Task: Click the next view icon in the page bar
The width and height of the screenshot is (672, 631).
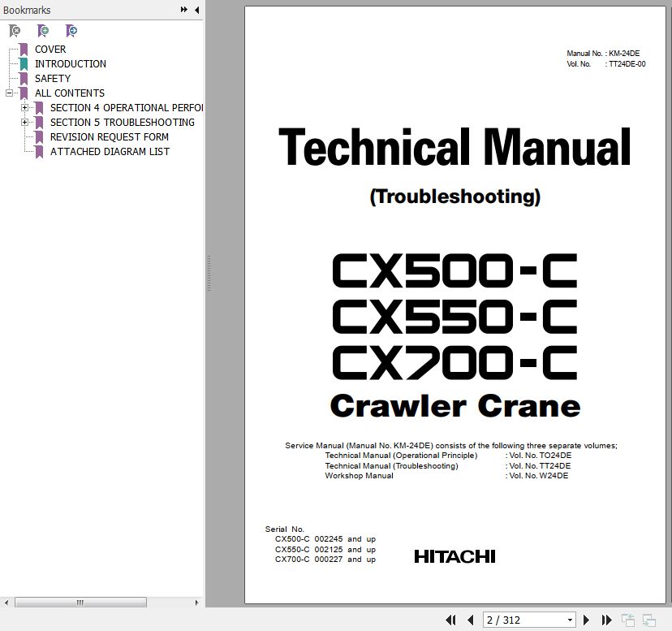Action: point(648,620)
